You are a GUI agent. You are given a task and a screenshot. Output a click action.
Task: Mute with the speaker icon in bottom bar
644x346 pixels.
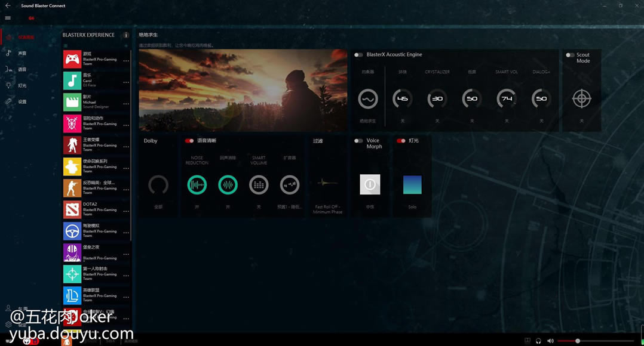(550, 341)
